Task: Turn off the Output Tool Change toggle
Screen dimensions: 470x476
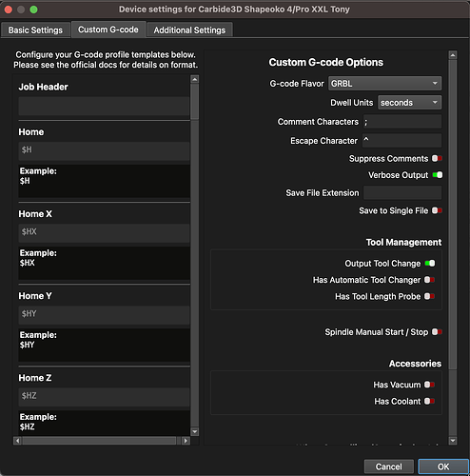Action: point(430,263)
